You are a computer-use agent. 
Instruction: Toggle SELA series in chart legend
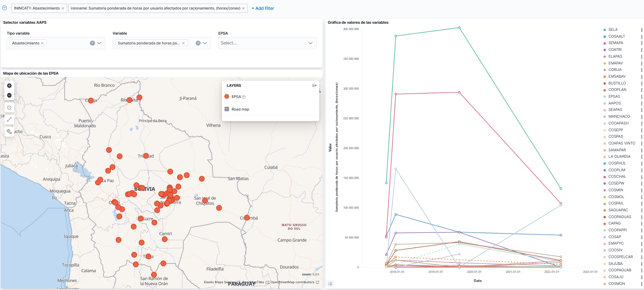(x=612, y=30)
